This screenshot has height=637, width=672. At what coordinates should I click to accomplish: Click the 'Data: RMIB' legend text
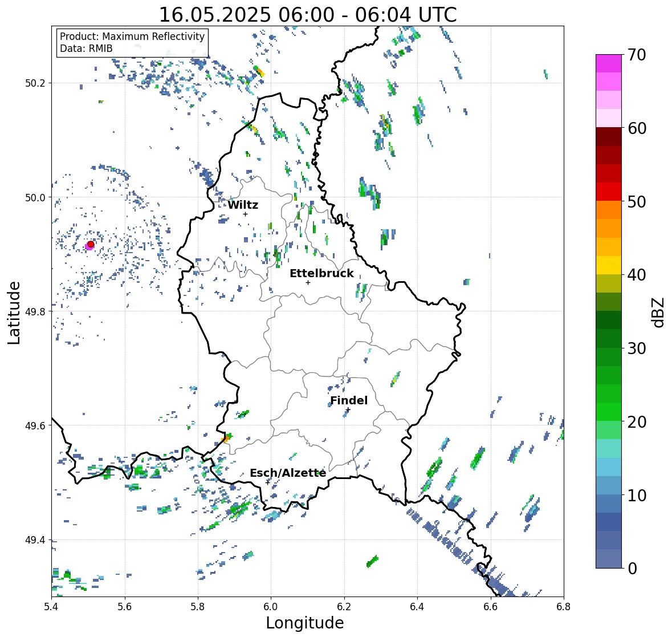(x=86, y=48)
